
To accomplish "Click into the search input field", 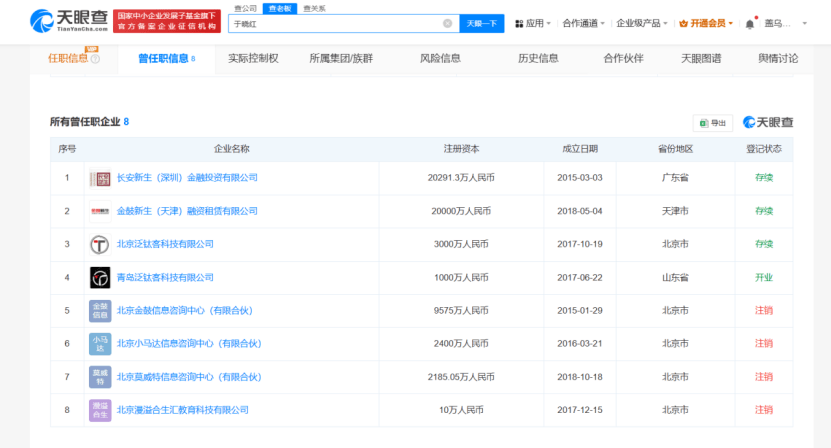I will 335,23.
